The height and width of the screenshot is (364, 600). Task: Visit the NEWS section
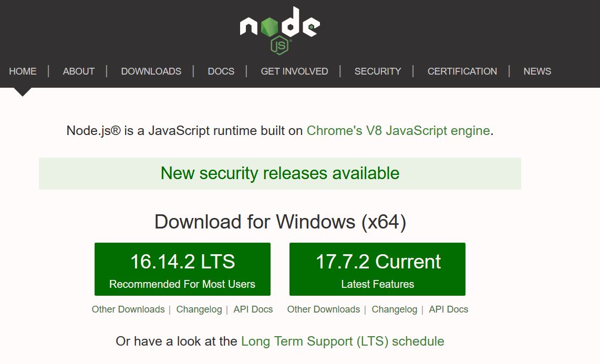[537, 71]
